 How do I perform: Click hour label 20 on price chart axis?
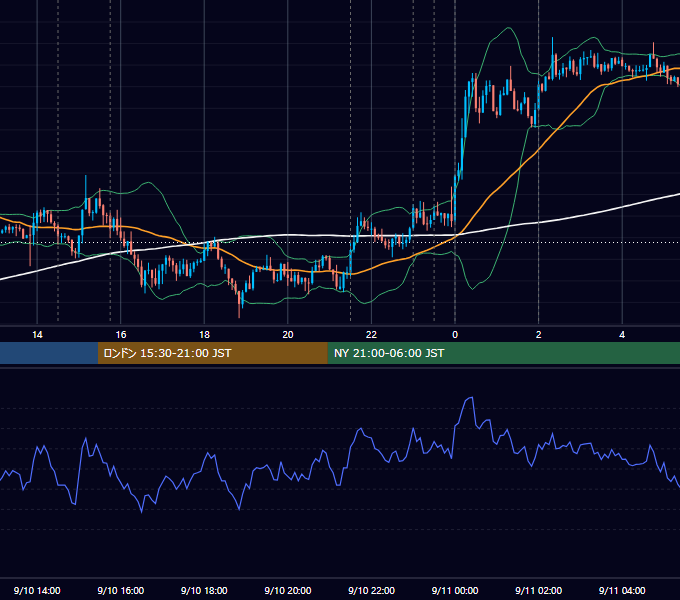click(288, 335)
